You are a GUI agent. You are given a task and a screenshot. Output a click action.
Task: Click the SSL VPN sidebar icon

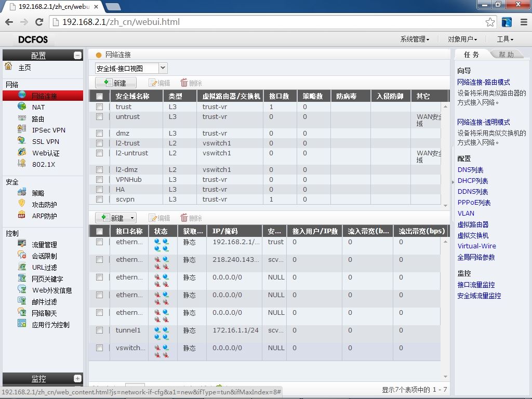[x=22, y=140]
